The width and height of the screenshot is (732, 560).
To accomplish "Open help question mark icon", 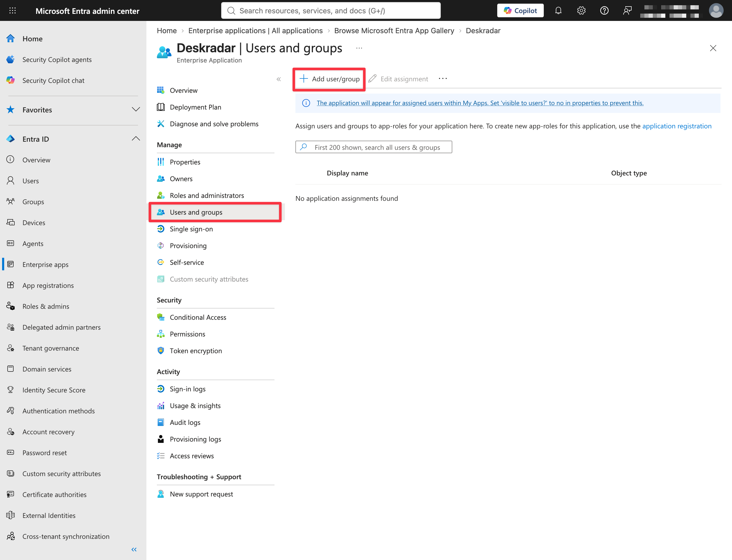I will (604, 11).
